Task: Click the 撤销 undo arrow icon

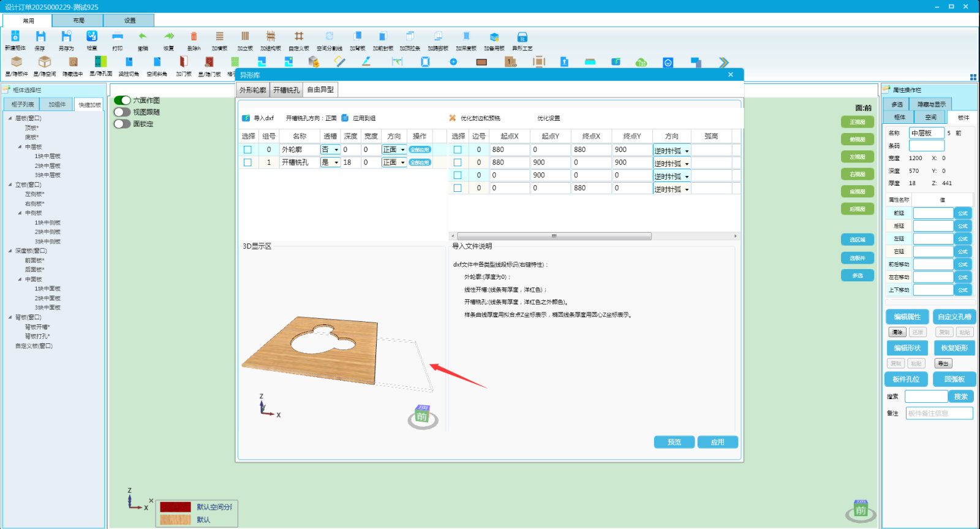Action: pos(143,37)
